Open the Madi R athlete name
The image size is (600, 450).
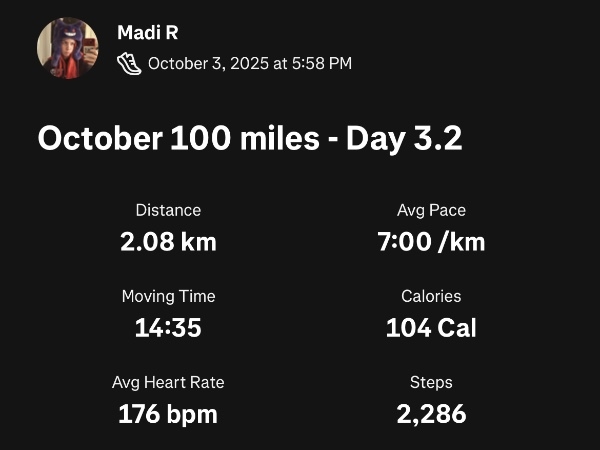(146, 34)
